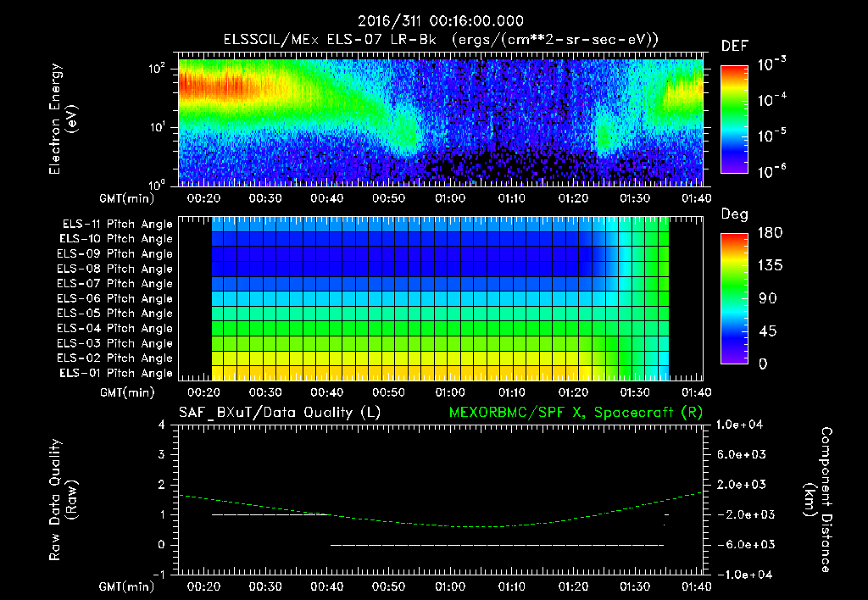Viewport: 868px width, 600px height.
Task: Click the green dashed spacecraft X curve
Action: 441,510
